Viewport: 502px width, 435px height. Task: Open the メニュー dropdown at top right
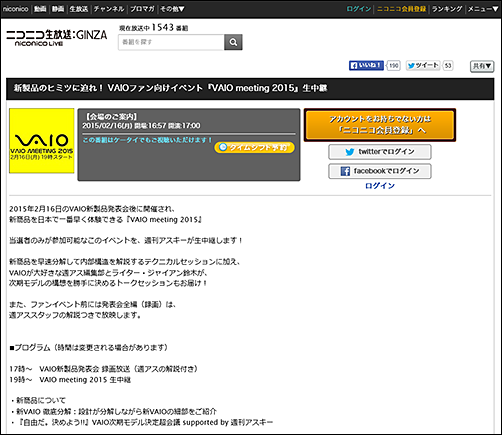click(x=483, y=9)
